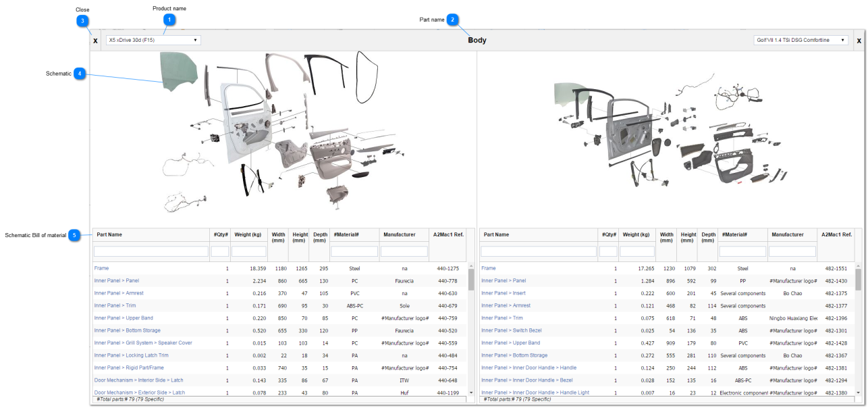Focus the #Material# filter in Golf VII table
This screenshot has height=408, width=868.
(x=742, y=251)
